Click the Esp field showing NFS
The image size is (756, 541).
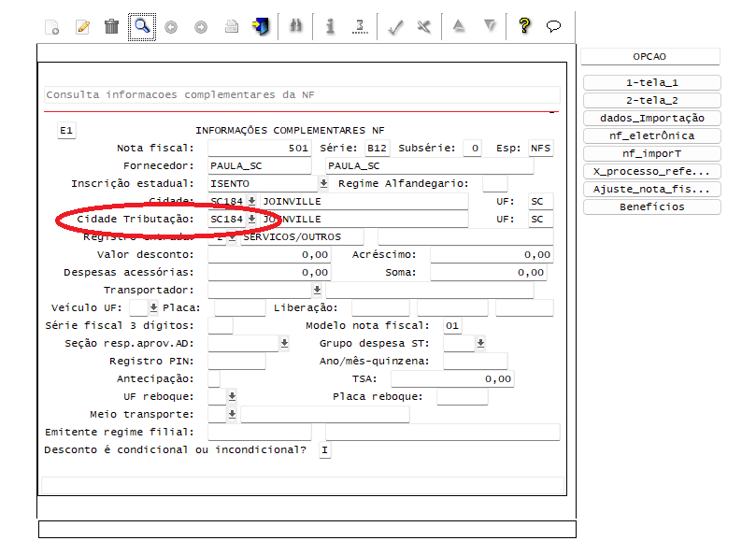pyautogui.click(x=540, y=148)
